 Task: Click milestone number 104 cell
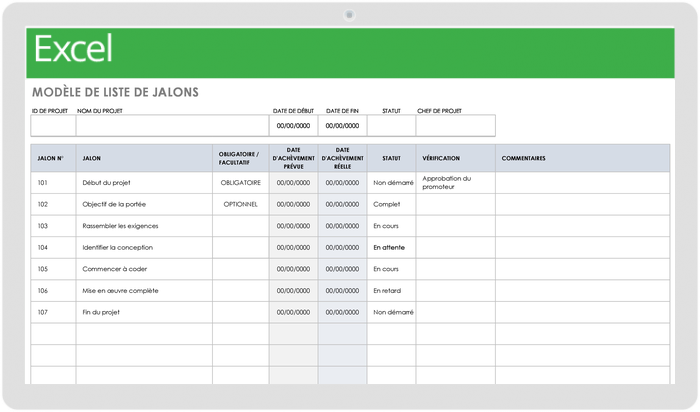click(53, 248)
